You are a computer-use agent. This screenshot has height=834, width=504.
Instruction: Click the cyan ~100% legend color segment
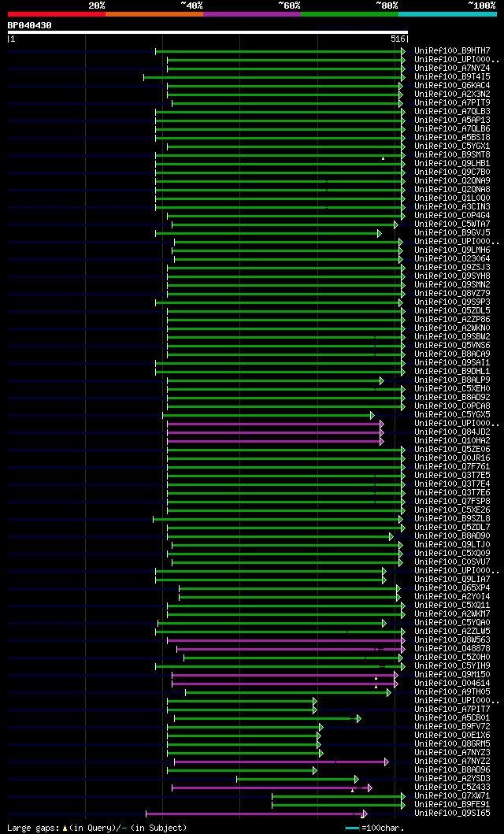pyautogui.click(x=447, y=14)
